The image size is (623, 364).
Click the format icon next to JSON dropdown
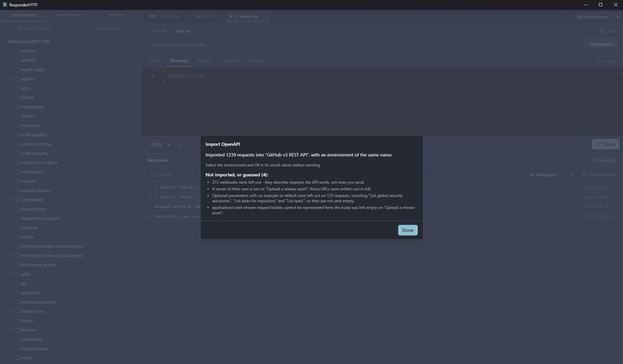180,144
